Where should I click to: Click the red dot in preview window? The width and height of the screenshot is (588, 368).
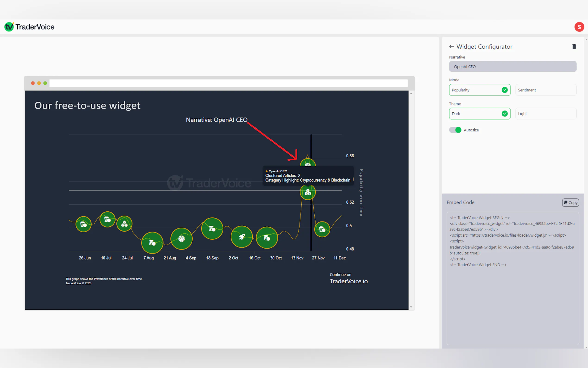pyautogui.click(x=33, y=83)
